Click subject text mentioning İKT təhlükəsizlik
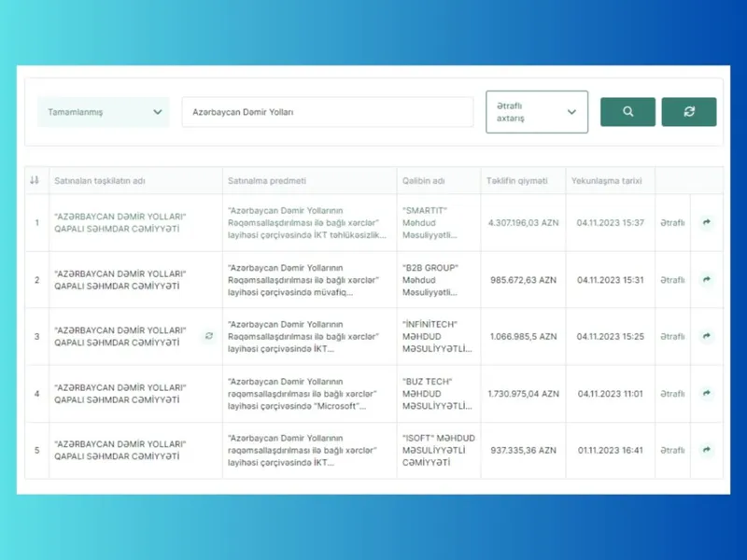Screen dimensions: 747x560 tap(307, 222)
